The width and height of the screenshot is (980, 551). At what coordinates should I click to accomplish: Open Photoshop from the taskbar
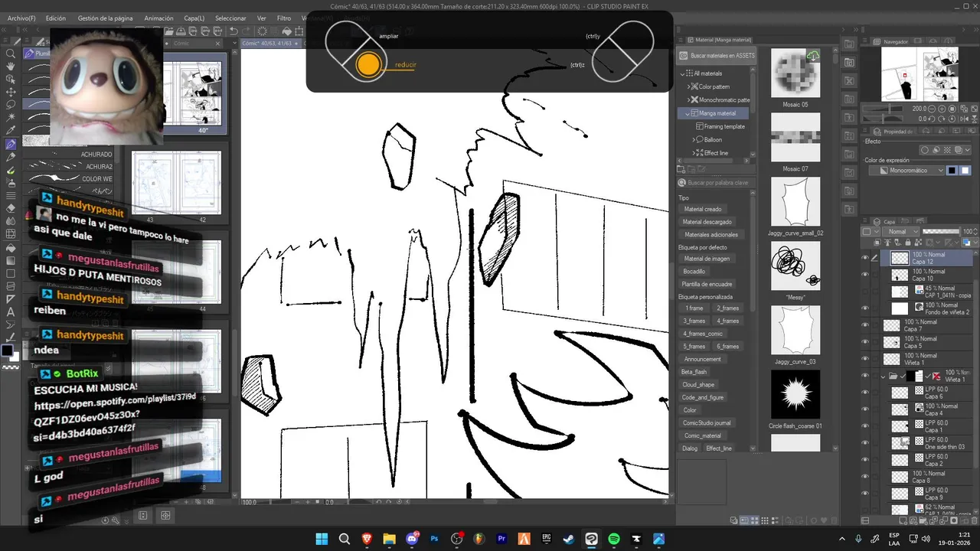(x=435, y=539)
